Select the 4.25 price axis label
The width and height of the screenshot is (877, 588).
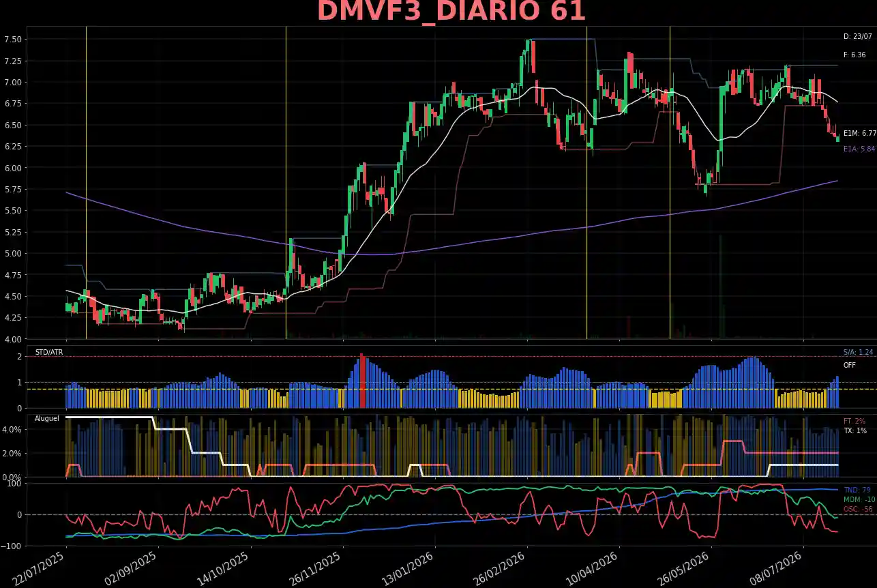pyautogui.click(x=14, y=318)
